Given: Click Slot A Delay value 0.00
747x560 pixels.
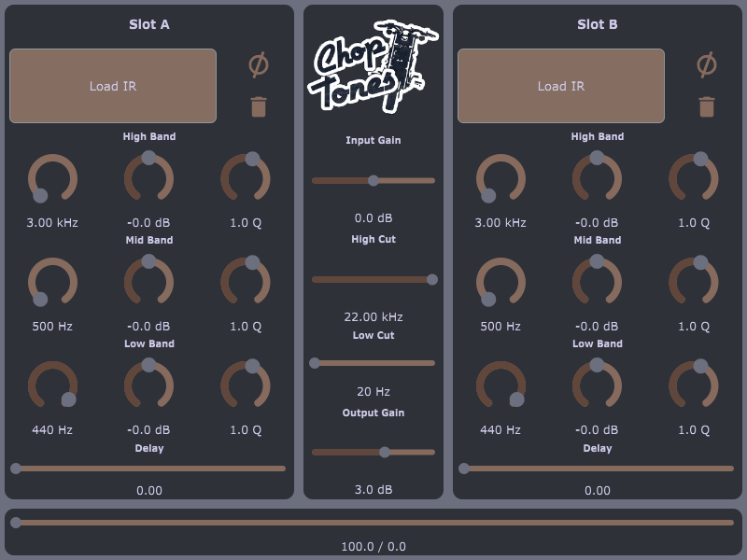Looking at the screenshot, I should (149, 491).
